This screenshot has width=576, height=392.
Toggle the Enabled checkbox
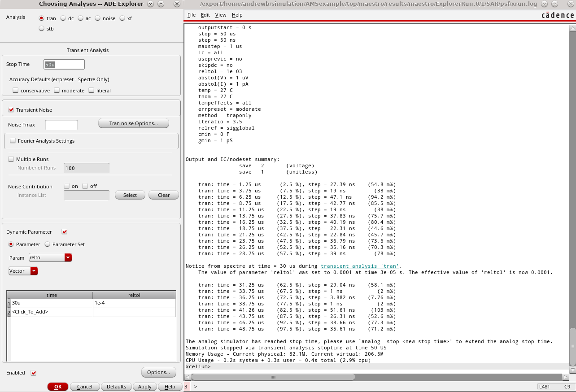tap(33, 373)
